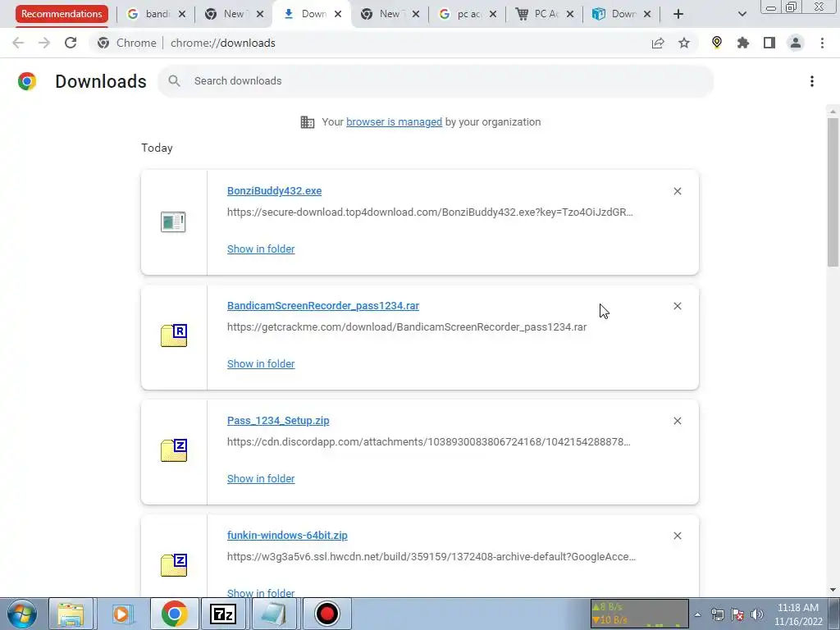840x630 pixels.
Task: Open the notepad taskbar app
Action: point(273,614)
